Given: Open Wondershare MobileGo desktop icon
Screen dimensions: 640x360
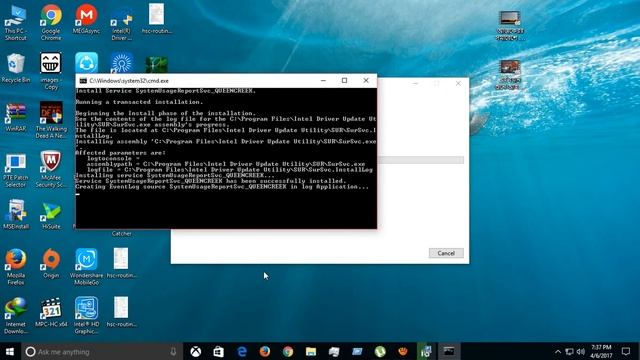Looking at the screenshot, I should pos(86,267).
